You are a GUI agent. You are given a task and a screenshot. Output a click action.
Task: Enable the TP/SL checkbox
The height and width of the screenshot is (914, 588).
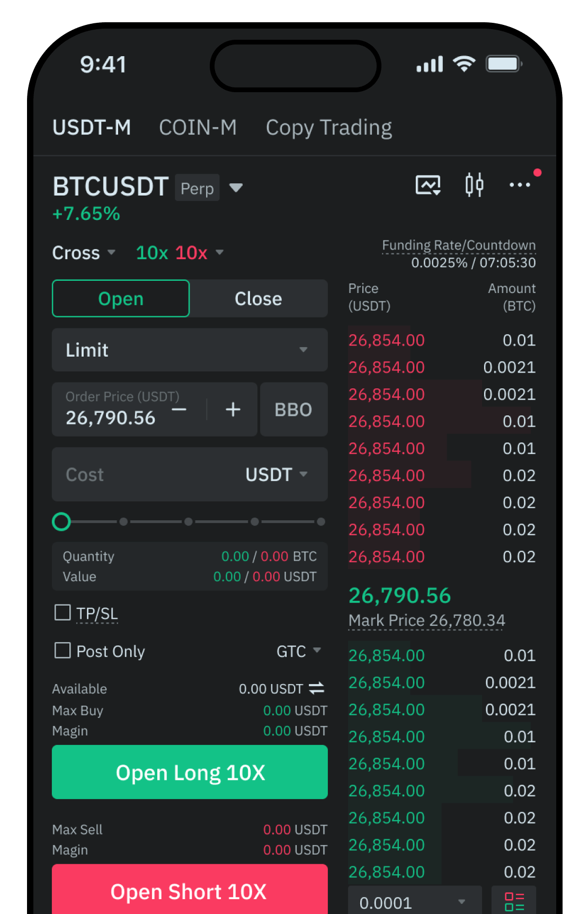63,613
